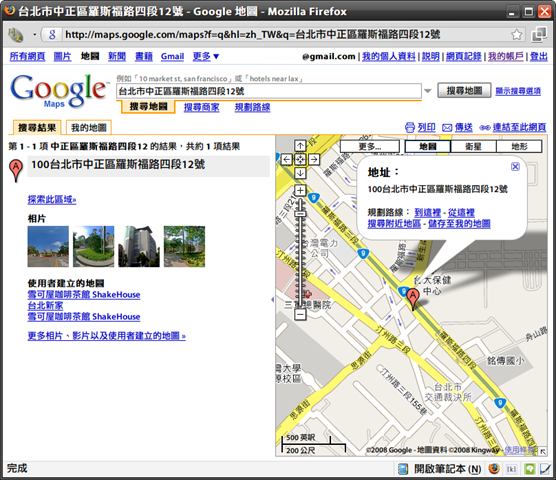Click 顯示搜尋選項 link
This screenshot has height=480, width=556.
518,91
